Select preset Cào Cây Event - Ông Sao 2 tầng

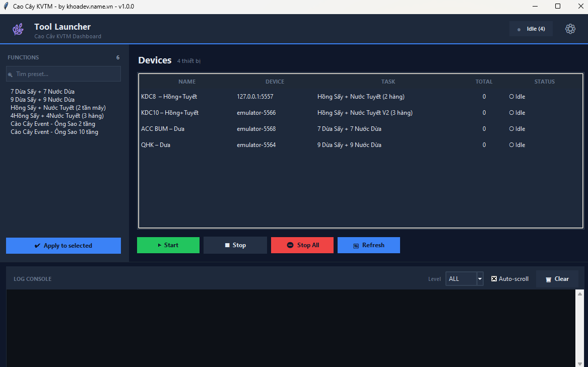(x=53, y=124)
